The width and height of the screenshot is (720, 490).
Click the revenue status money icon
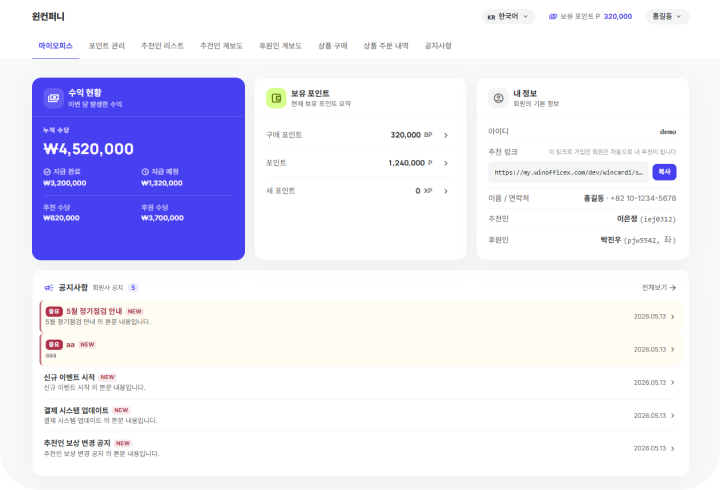tap(53, 98)
